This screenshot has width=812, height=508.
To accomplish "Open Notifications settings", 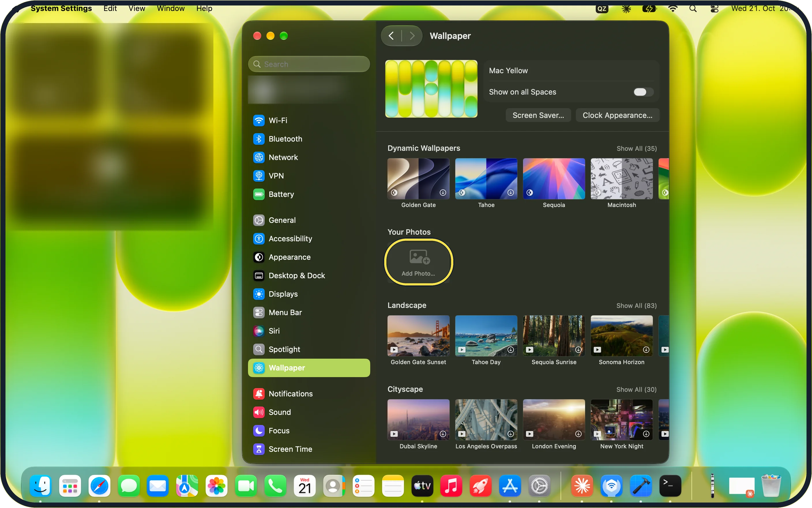I will coord(309,394).
